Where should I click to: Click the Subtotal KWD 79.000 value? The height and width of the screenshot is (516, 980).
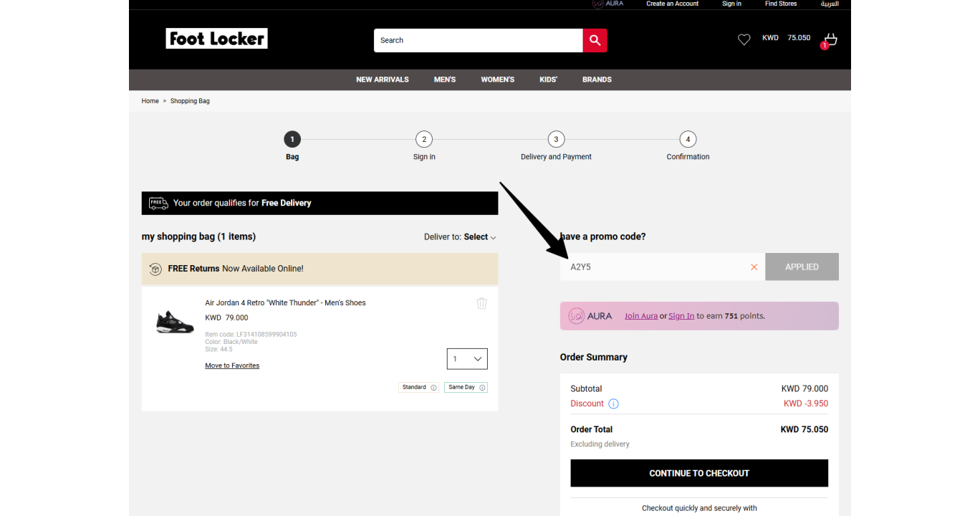tap(804, 389)
